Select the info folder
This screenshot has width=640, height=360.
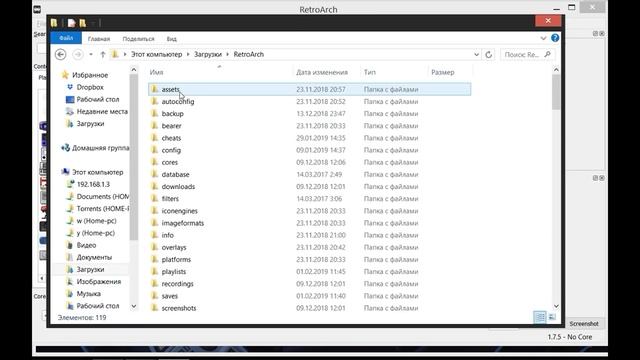tap(167, 235)
